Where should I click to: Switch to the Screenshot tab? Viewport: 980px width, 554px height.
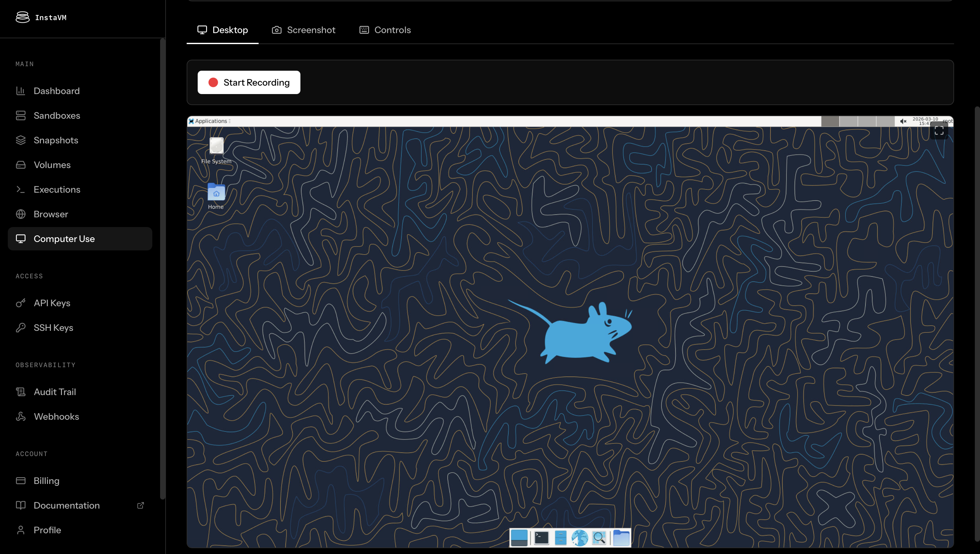click(x=304, y=30)
